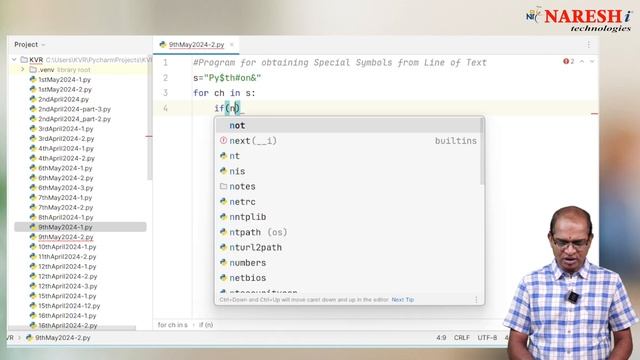Image resolution: width=640 pixels, height=360 pixels.
Task: Select the 'notes' folder suggestion
Action: click(347, 187)
